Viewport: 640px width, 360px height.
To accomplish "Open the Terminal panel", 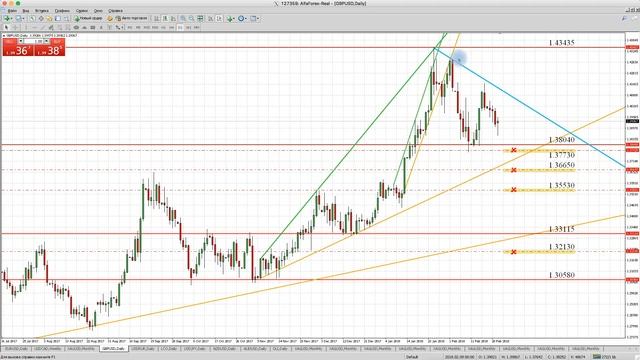I will [x=58, y=18].
